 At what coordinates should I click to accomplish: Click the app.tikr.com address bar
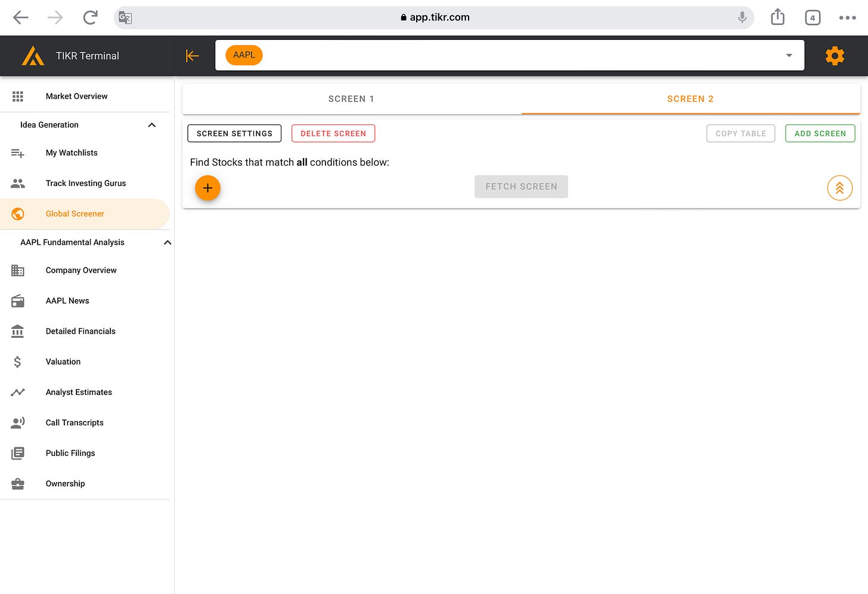pos(434,17)
